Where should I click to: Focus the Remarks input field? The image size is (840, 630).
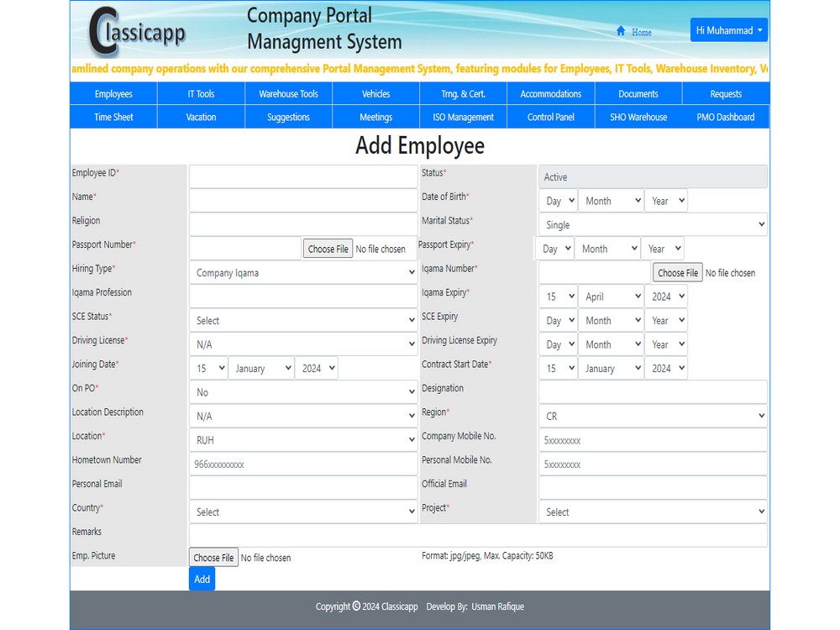[478, 535]
